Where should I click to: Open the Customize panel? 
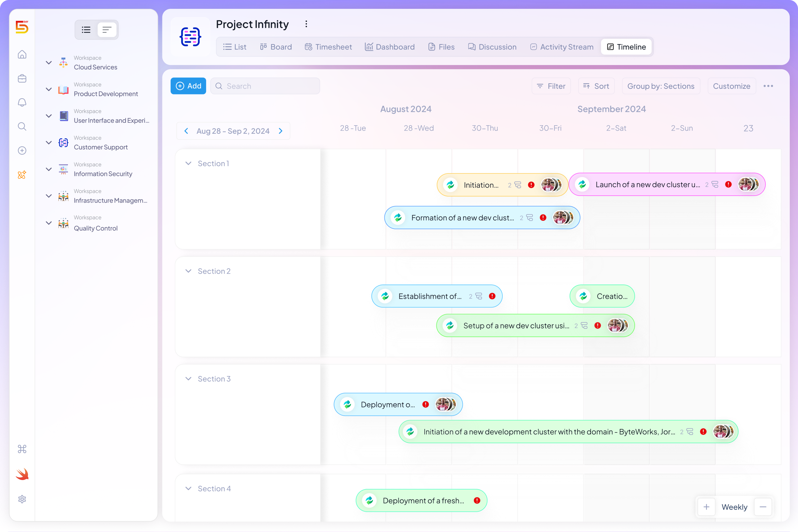click(x=731, y=86)
